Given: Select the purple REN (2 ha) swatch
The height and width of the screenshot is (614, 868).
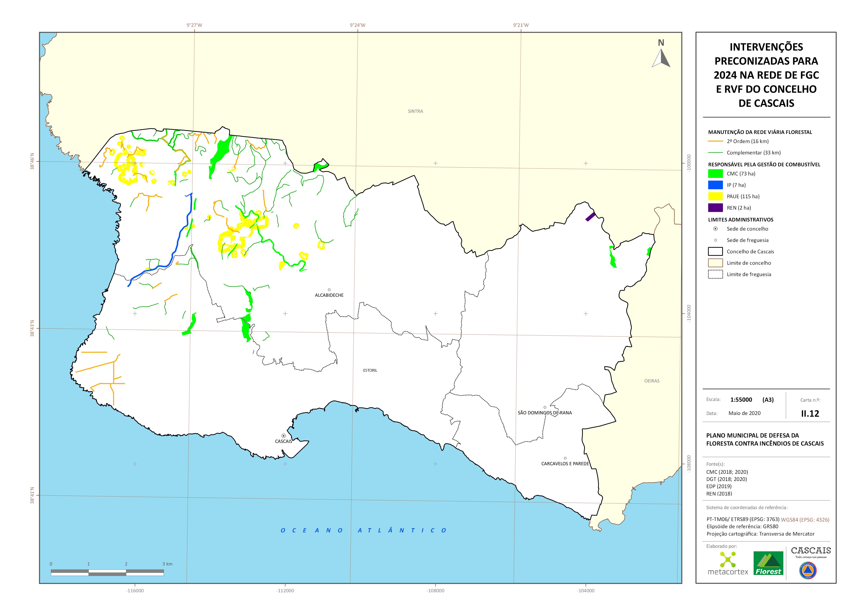Looking at the screenshot, I should (715, 208).
